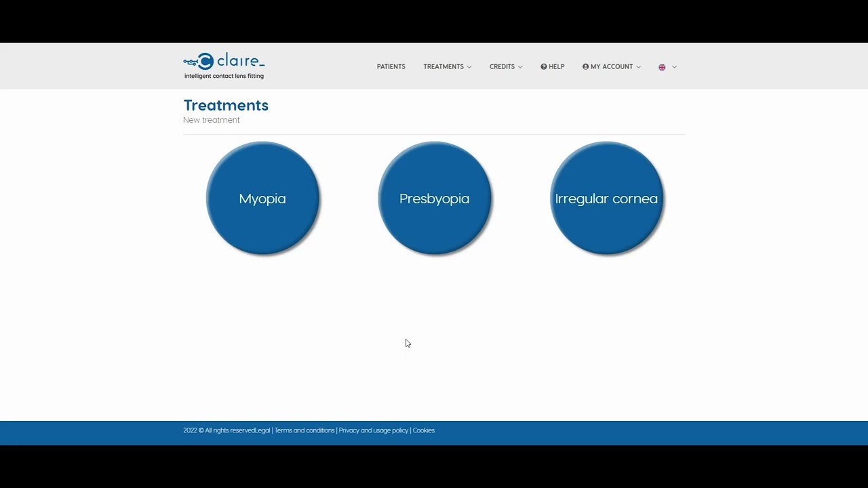Click the Claire logo in the header
Viewport: 868px width, 488px height.
click(x=224, y=66)
